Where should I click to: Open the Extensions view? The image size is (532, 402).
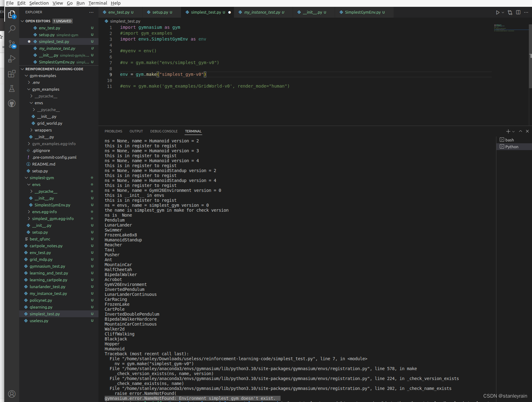(x=12, y=74)
